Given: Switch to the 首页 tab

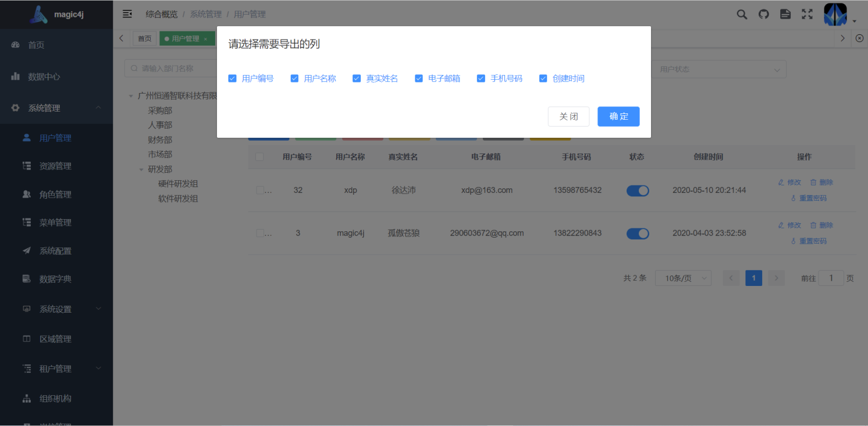Looking at the screenshot, I should 144,38.
